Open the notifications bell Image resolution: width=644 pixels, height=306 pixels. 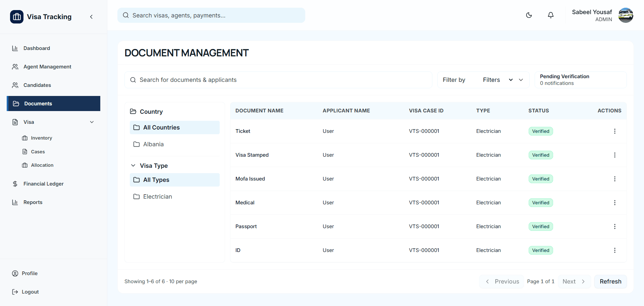point(551,15)
